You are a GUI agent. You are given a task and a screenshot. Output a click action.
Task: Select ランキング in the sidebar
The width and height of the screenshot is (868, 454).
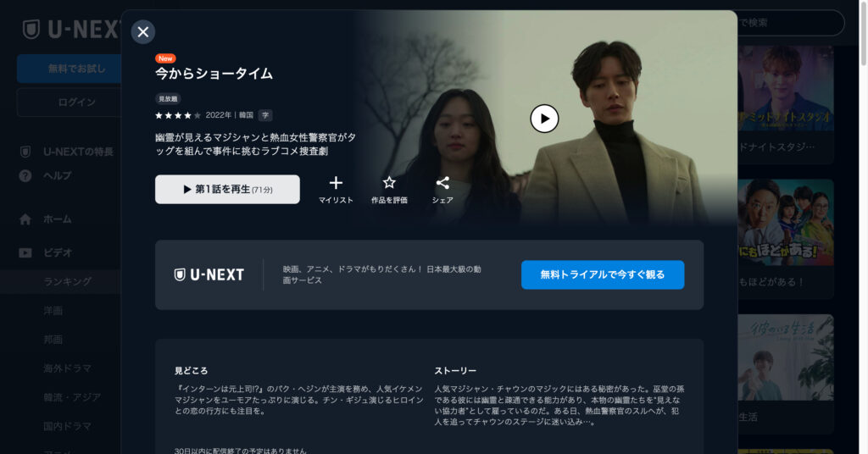click(x=68, y=281)
